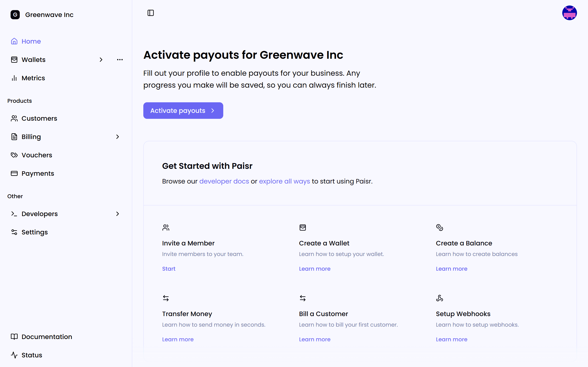The width and height of the screenshot is (588, 367).
Task: Follow the explore all ways link
Action: click(x=284, y=181)
